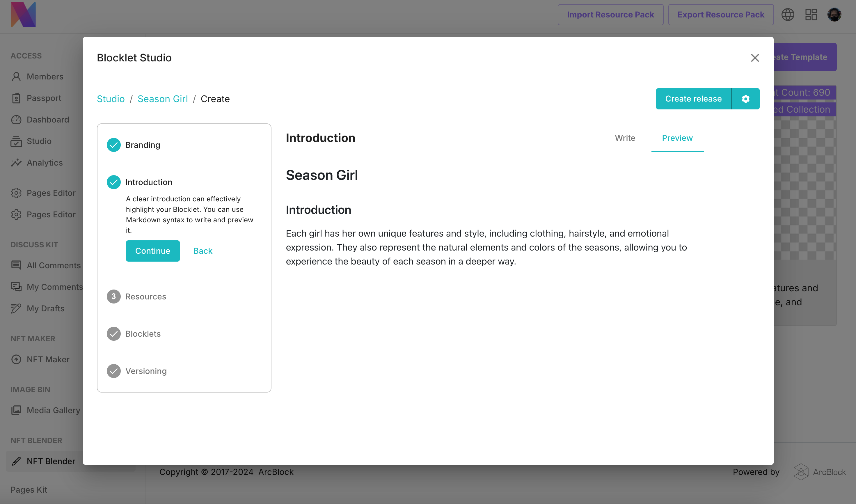This screenshot has height=504, width=856.
Task: Click the Branding step checkmark icon
Action: pyautogui.click(x=114, y=145)
